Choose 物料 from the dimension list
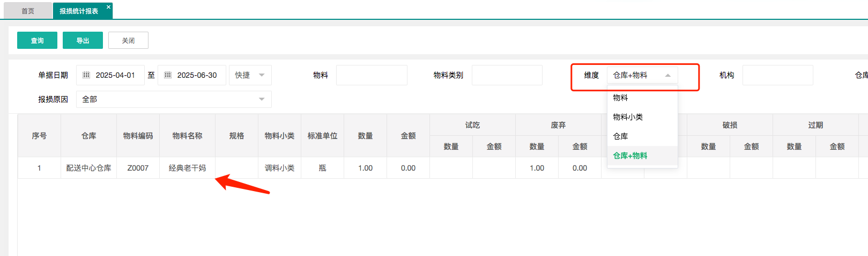 [x=620, y=98]
